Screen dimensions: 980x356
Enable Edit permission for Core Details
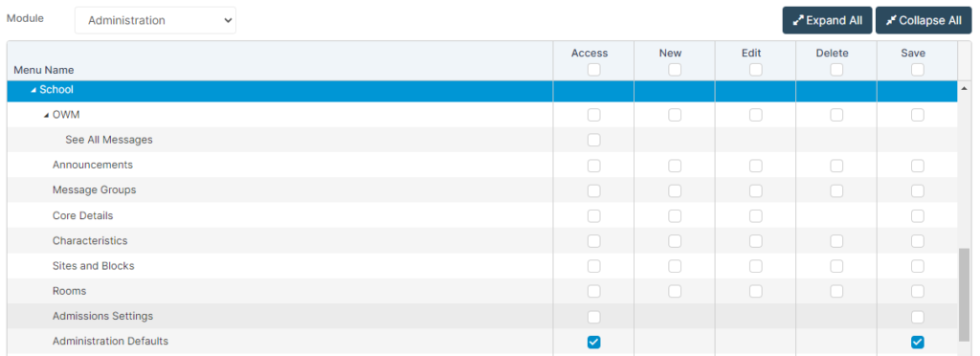coord(756,216)
